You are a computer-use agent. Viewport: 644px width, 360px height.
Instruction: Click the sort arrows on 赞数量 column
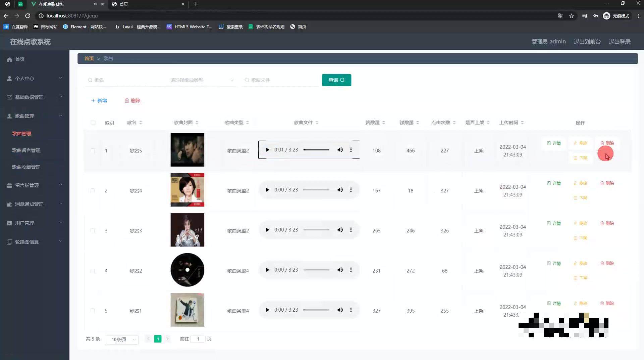coord(383,123)
